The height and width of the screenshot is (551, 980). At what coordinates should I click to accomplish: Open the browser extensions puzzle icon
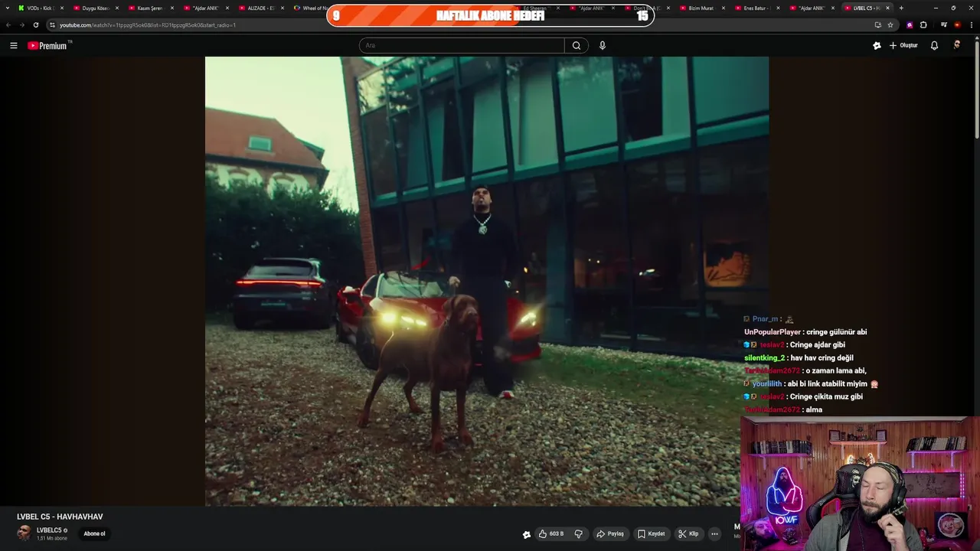923,24
